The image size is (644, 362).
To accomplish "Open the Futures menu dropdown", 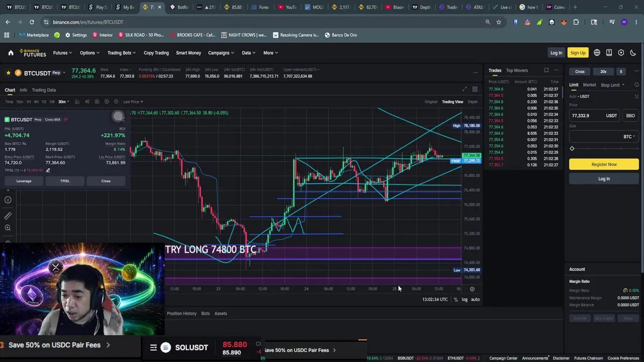I will [62, 53].
